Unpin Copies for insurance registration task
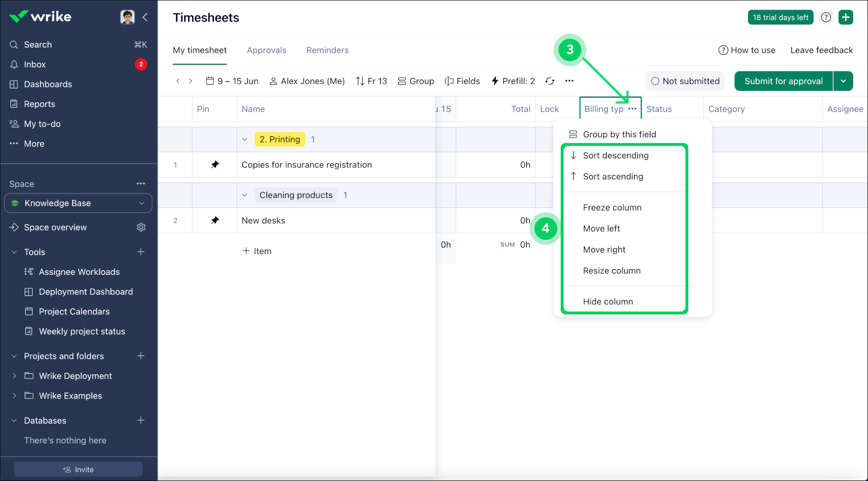 pyautogui.click(x=215, y=165)
